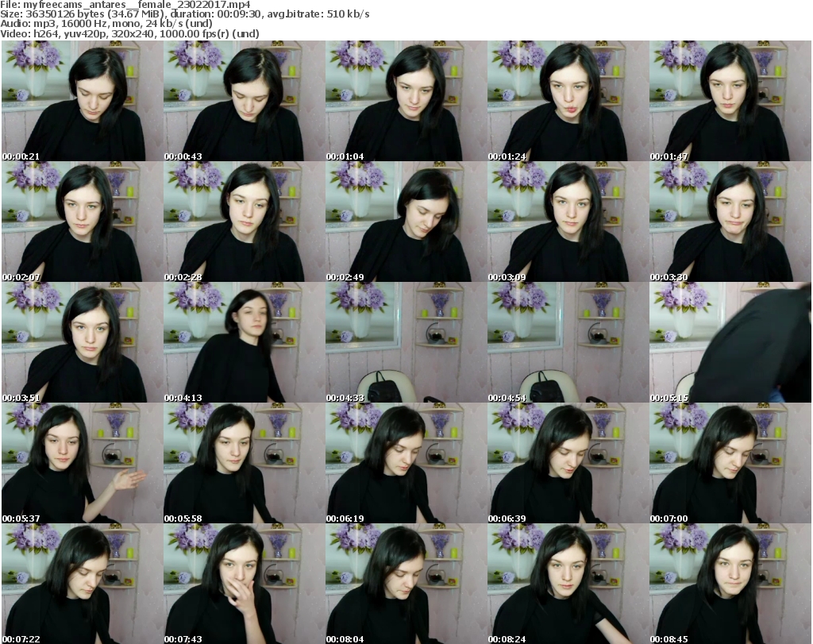
Task: Open the thumbnail stamped 00:02:07
Action: pyautogui.click(x=82, y=222)
